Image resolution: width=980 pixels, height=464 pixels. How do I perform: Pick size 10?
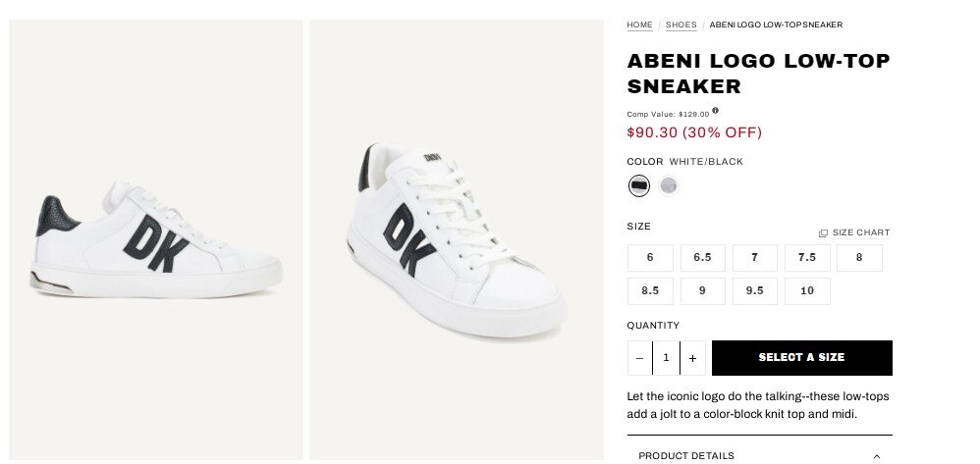click(807, 291)
